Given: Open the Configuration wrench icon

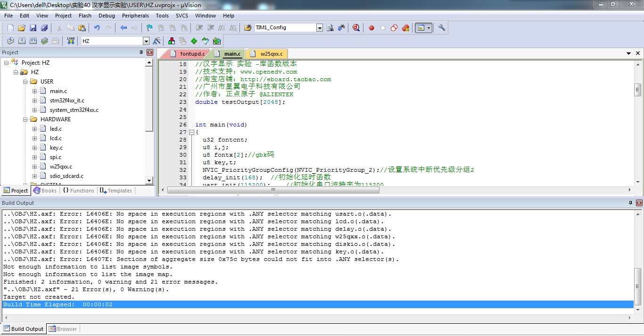Looking at the screenshot, I should tap(442, 28).
